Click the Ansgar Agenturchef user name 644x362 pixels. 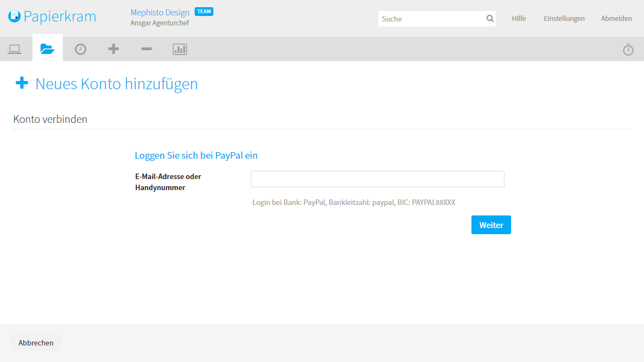point(159,23)
